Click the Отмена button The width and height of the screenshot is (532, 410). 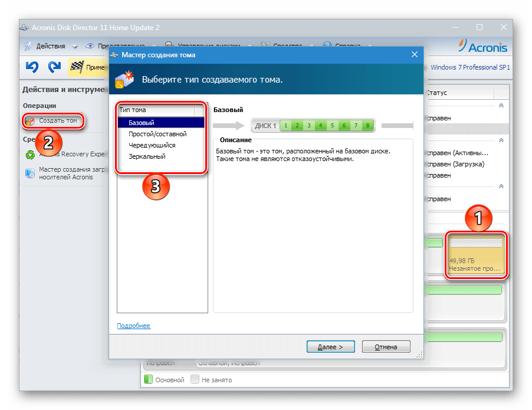(386, 347)
